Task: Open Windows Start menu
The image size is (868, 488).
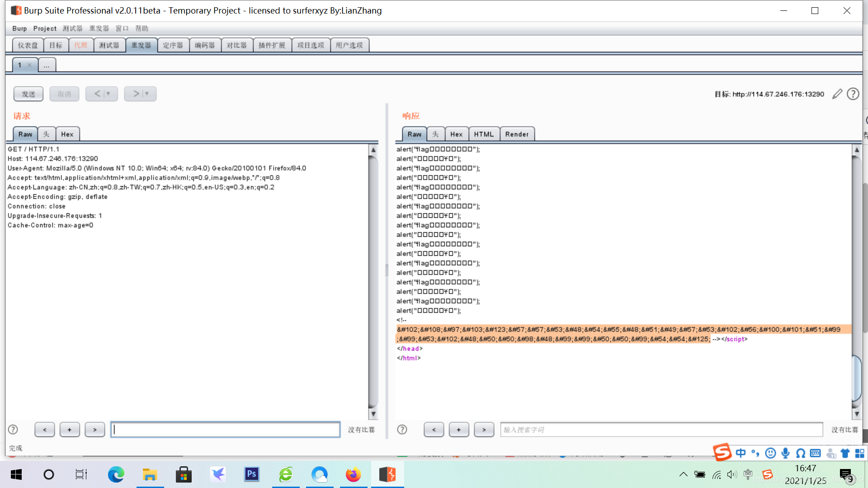Action: pos(16,474)
